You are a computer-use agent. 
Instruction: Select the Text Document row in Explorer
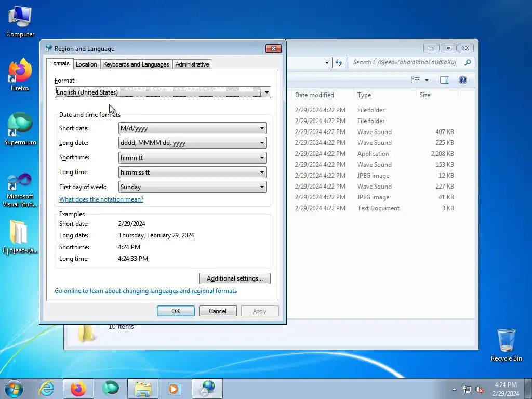pos(374,208)
